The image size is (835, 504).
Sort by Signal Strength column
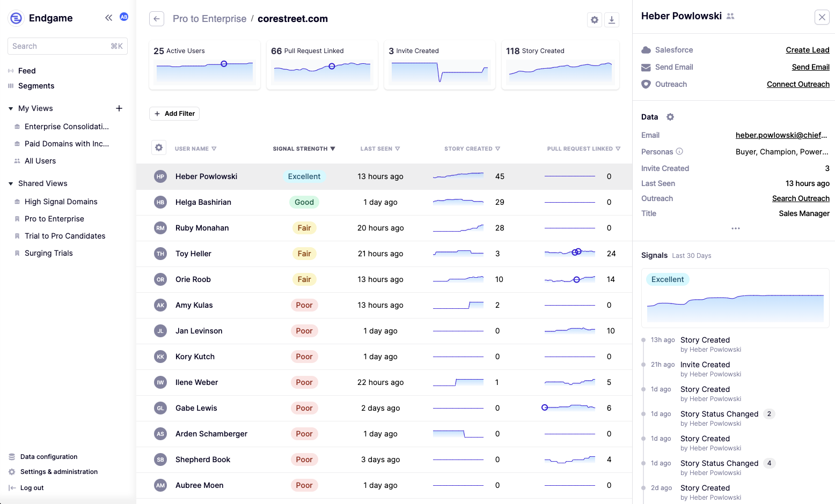304,149
